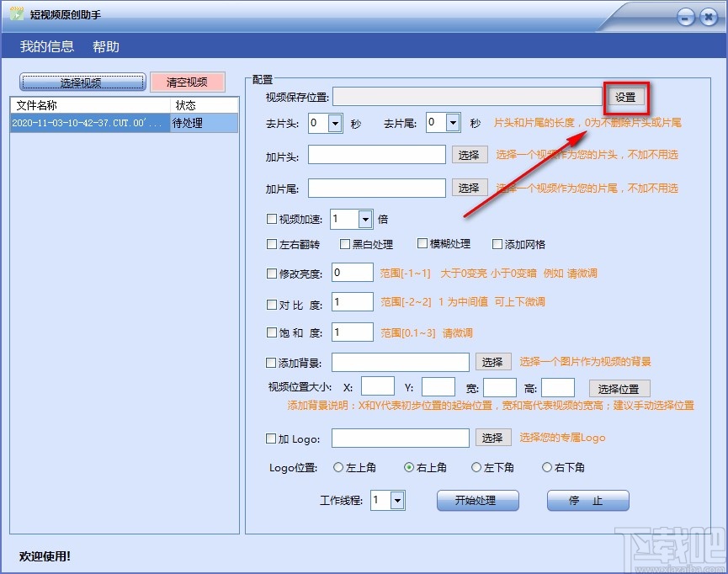Image resolution: width=728 pixels, height=574 pixels.
Task: Click the 选择位置 button
Action: (619, 388)
